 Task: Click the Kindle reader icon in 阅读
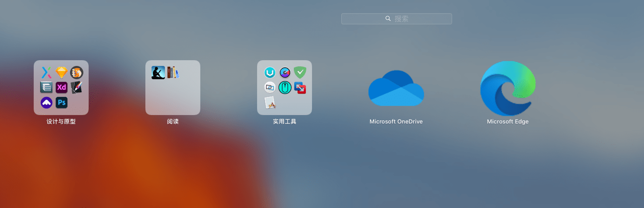(x=158, y=73)
